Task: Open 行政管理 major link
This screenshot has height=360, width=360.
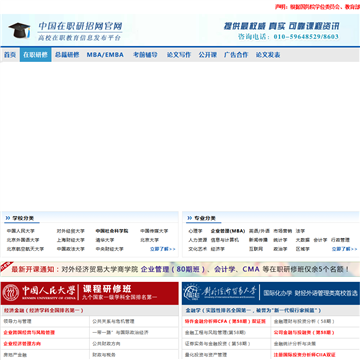Action: [340, 240]
